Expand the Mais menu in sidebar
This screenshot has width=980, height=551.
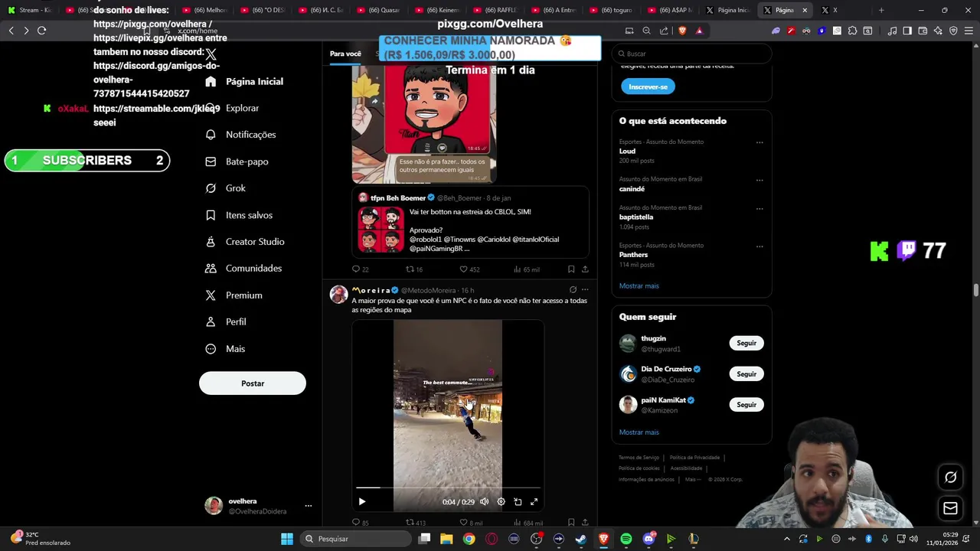tap(226, 349)
